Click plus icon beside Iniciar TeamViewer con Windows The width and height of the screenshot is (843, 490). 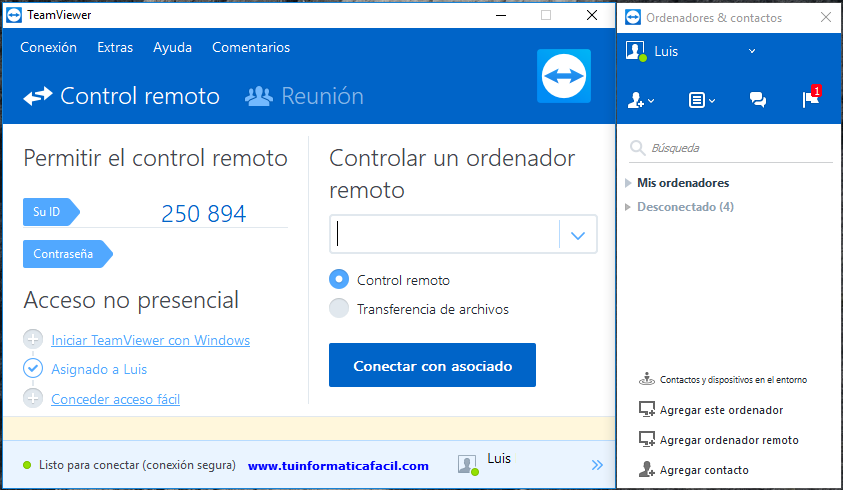coord(33,339)
